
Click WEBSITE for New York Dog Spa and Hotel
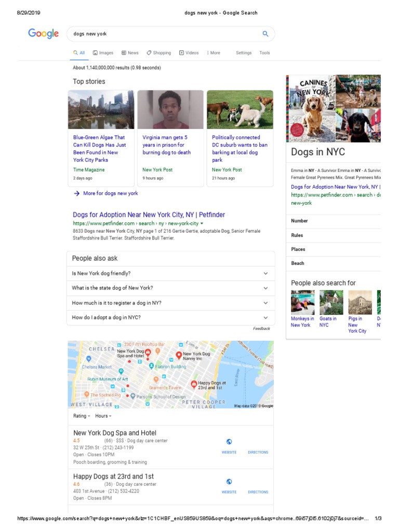coord(229,453)
